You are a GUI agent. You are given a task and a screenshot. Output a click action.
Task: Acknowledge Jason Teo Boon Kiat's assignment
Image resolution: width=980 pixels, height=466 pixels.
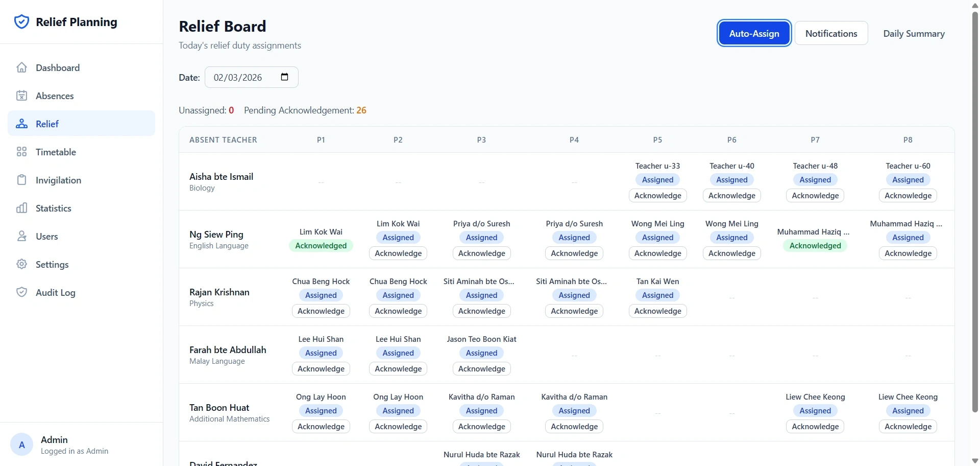pyautogui.click(x=481, y=369)
